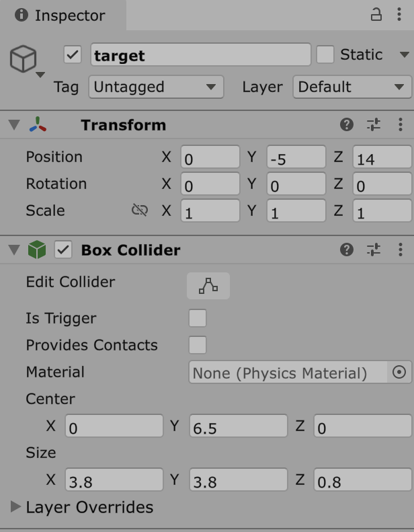Click the Material property label
This screenshot has height=532, width=414.
click(55, 372)
